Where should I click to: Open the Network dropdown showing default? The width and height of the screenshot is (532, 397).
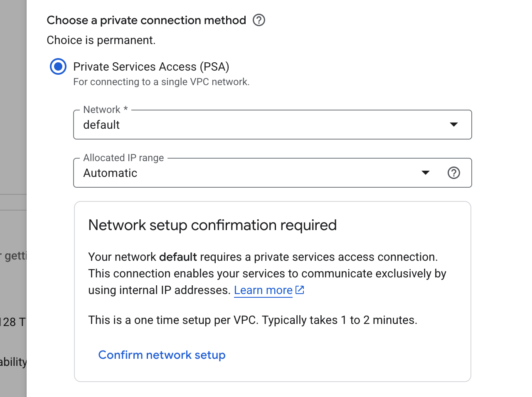(x=273, y=125)
